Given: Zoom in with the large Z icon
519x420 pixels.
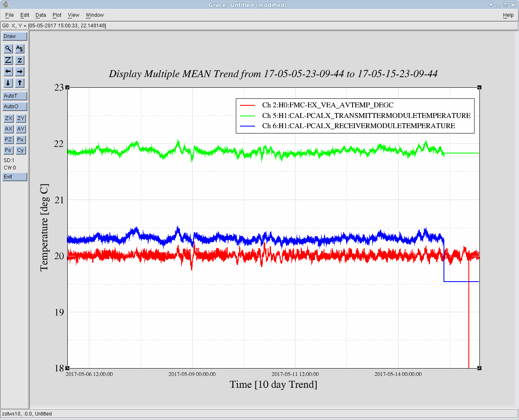Looking at the screenshot, I should [x=8, y=60].
